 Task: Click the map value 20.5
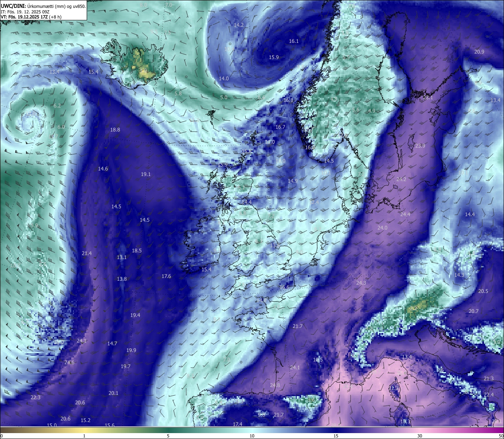pos(483,291)
